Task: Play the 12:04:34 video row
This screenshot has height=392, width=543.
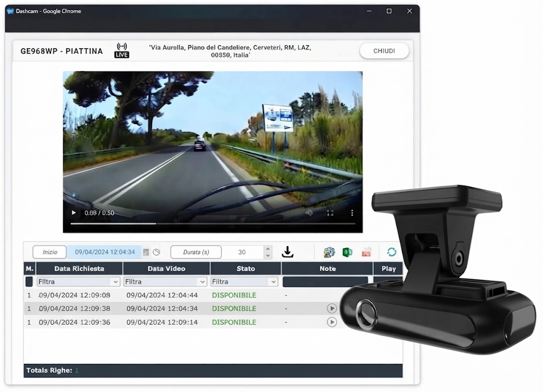Action: (x=332, y=308)
